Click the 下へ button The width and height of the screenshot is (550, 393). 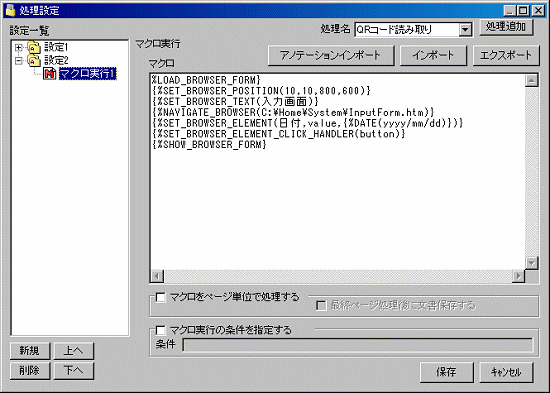(x=74, y=371)
